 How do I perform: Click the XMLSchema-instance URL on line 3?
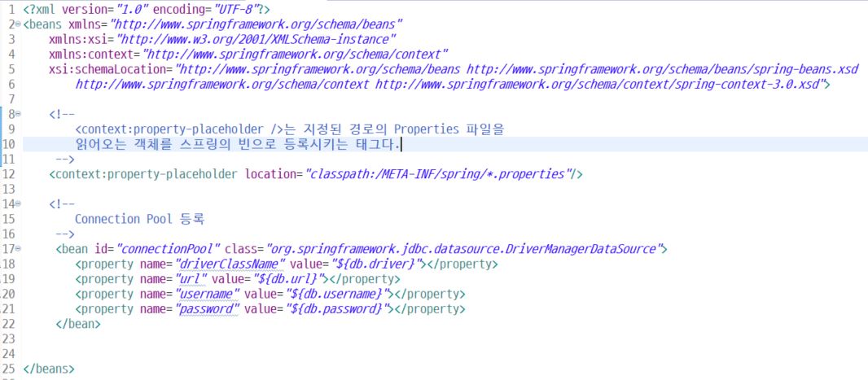pos(255,40)
